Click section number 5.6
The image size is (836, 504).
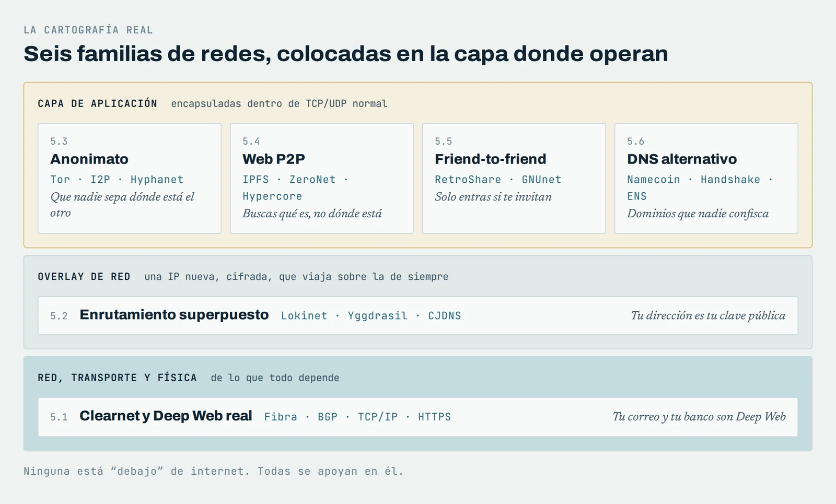pyautogui.click(x=636, y=142)
